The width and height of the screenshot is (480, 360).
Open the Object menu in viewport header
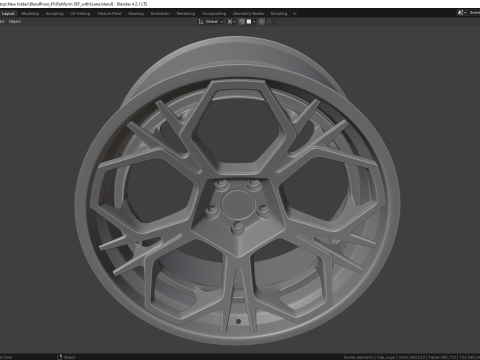(x=15, y=22)
